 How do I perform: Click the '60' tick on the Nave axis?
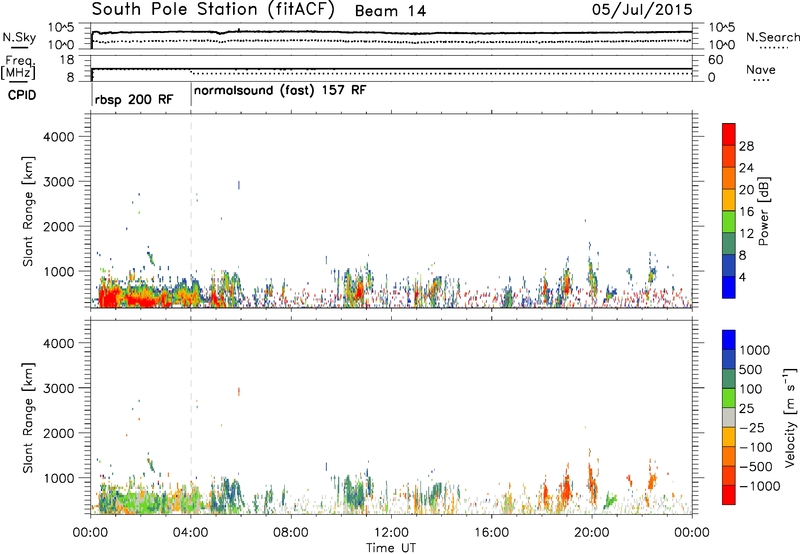(x=715, y=60)
